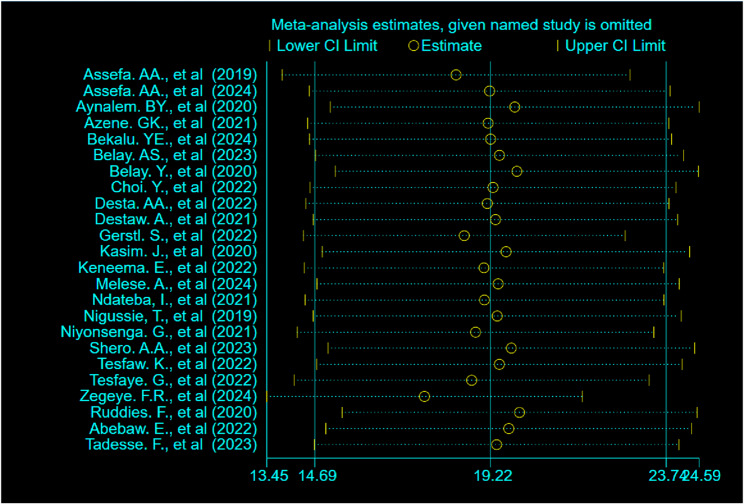
Task: Click the Ruddies F. (2020) estimate circle
Action: (x=519, y=412)
